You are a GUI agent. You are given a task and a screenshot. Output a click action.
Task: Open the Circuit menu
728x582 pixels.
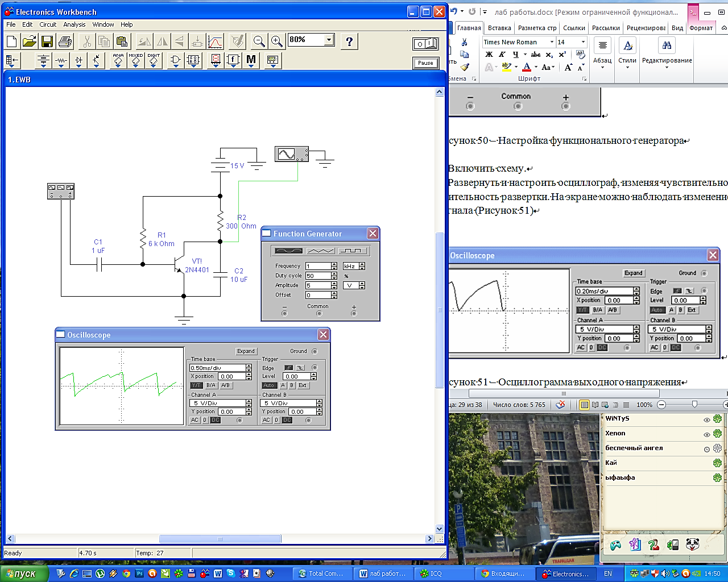tap(48, 24)
